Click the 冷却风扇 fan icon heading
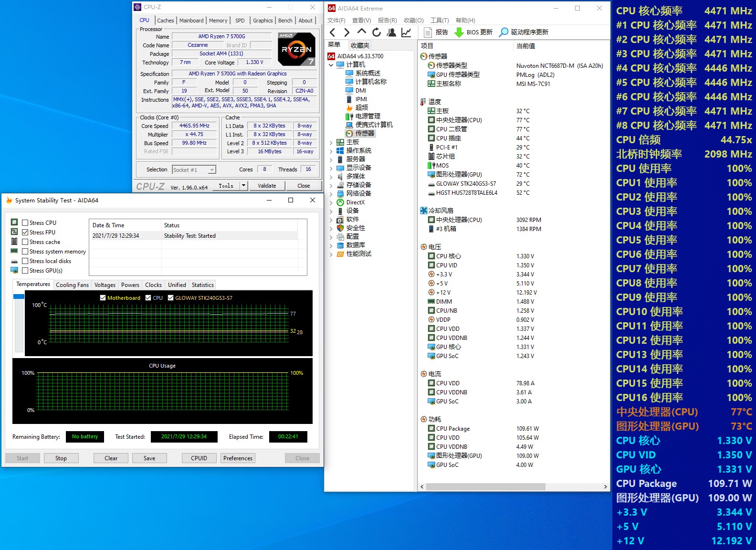This screenshot has width=756, height=550. (424, 211)
